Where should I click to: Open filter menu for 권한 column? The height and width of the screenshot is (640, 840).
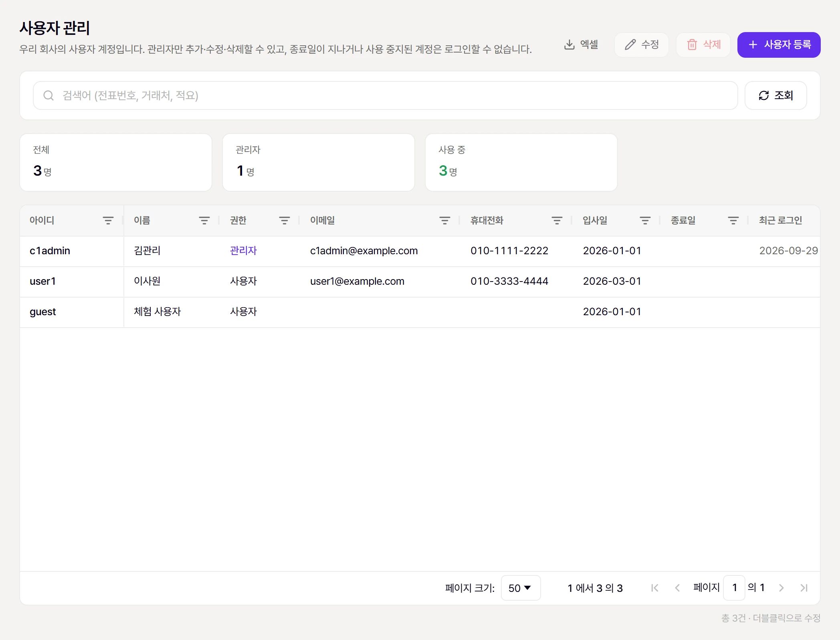point(284,221)
